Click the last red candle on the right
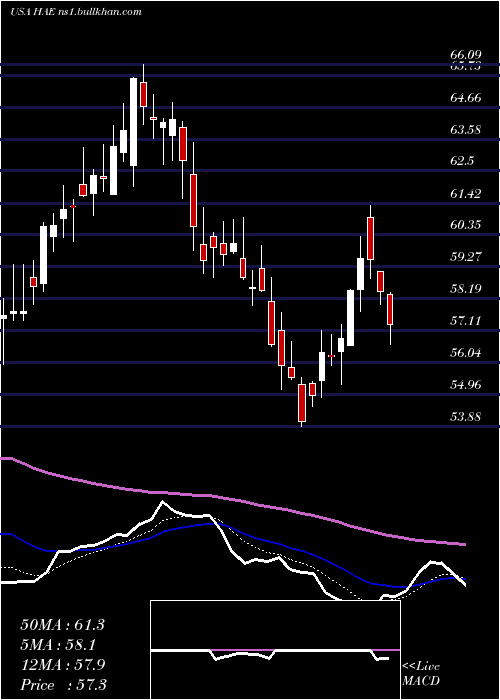This screenshot has width=500, height=700. (x=390, y=309)
